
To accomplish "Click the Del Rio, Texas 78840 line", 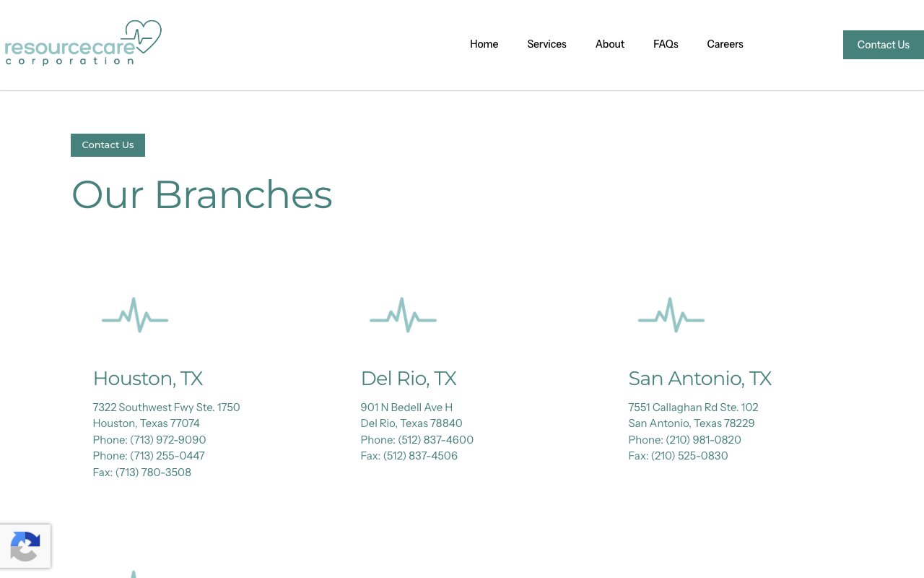I will click(411, 423).
